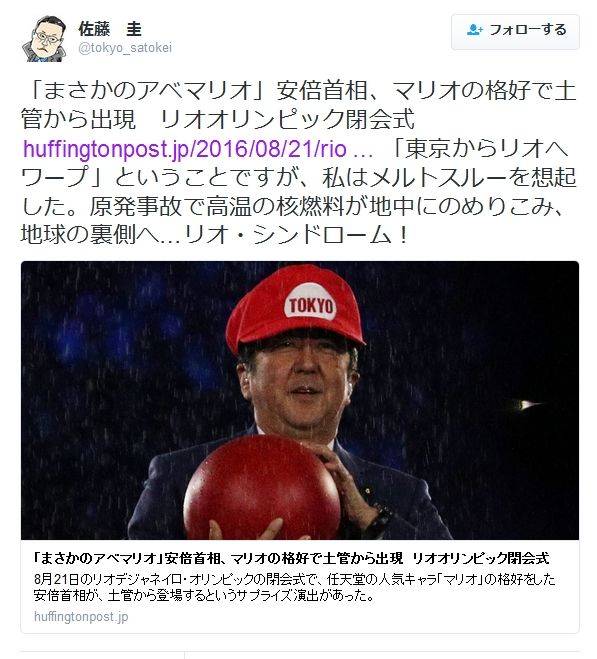Click the red ball in the photo

(262, 489)
